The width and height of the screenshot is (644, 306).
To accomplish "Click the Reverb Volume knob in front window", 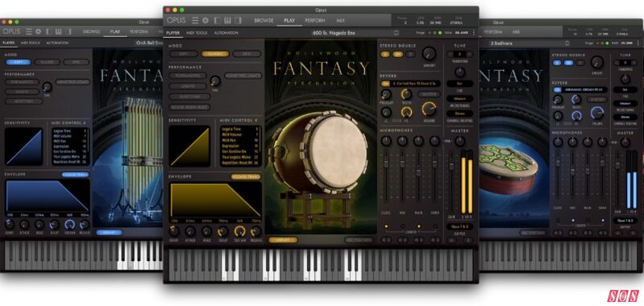I will pos(429,109).
